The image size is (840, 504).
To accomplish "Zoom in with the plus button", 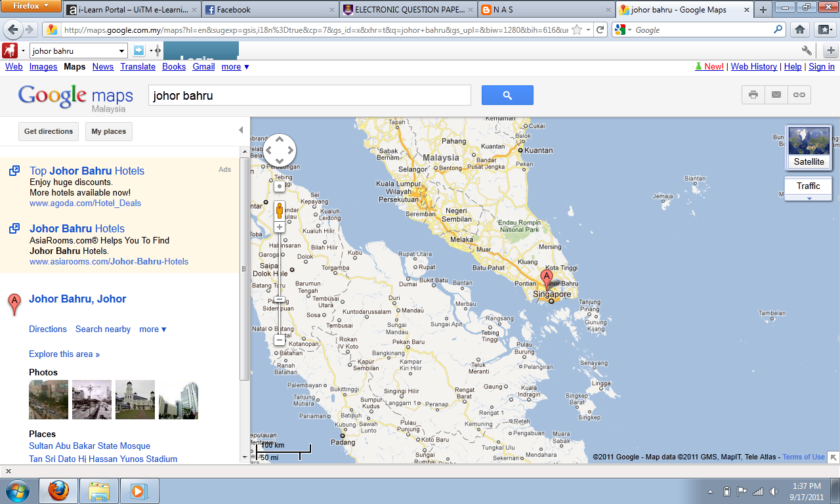I will (280, 227).
